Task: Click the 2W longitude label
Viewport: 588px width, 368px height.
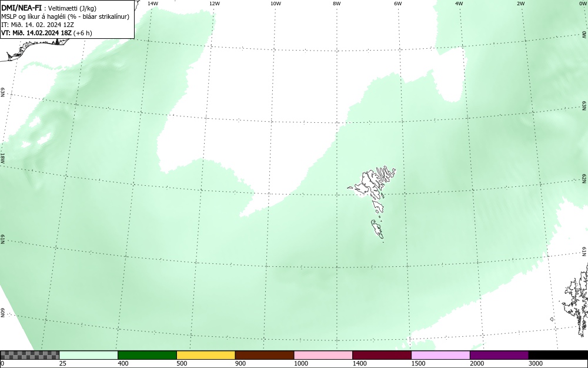Action: (520, 4)
